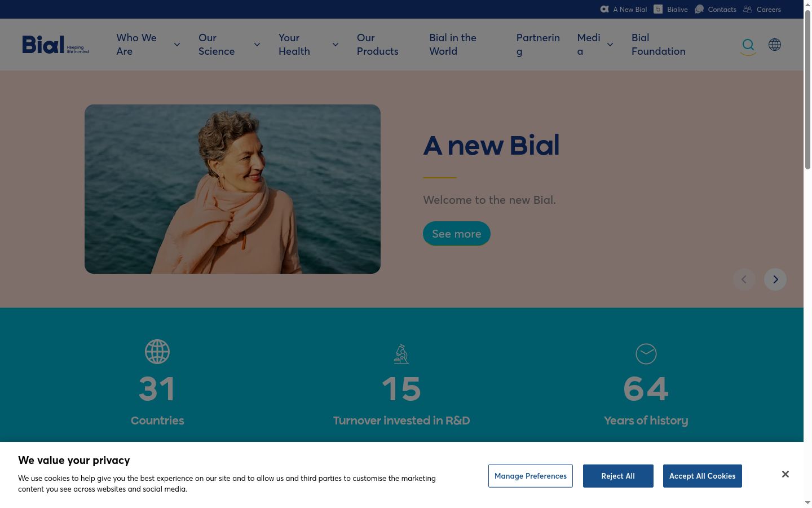Screen dimensions: 812x508
Task: Open Bial Foundation page
Action: [x=659, y=45]
